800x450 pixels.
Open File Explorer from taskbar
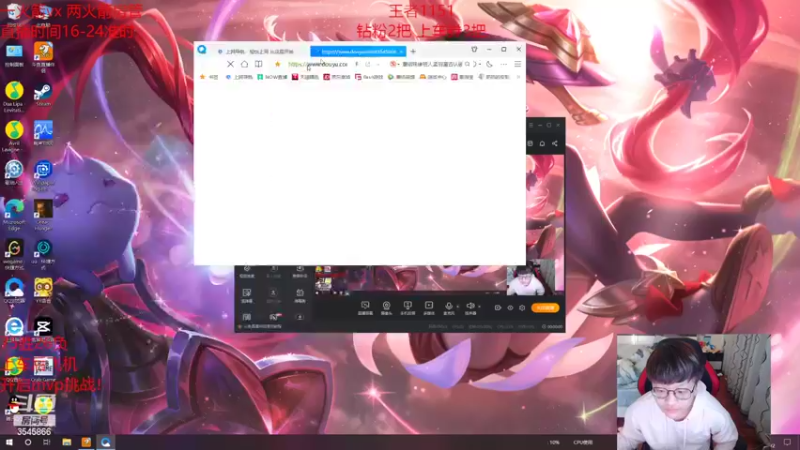(x=67, y=442)
